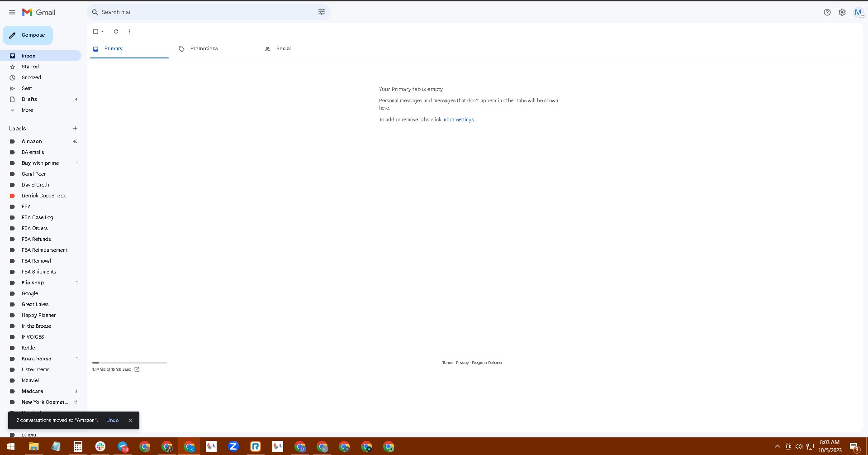Open the Buy with prime label
This screenshot has width=868, height=455.
[41, 163]
